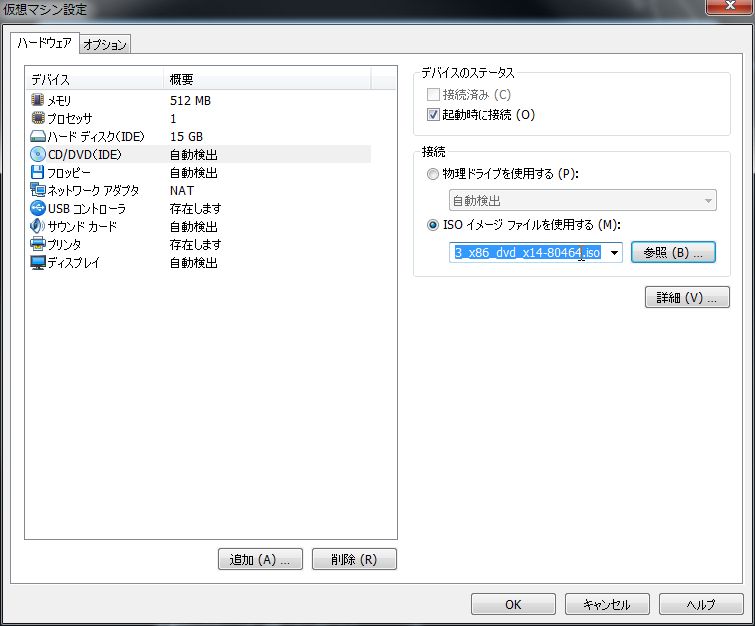Click the 概要 column header
Screen dimensions: 755x626
pos(267,79)
